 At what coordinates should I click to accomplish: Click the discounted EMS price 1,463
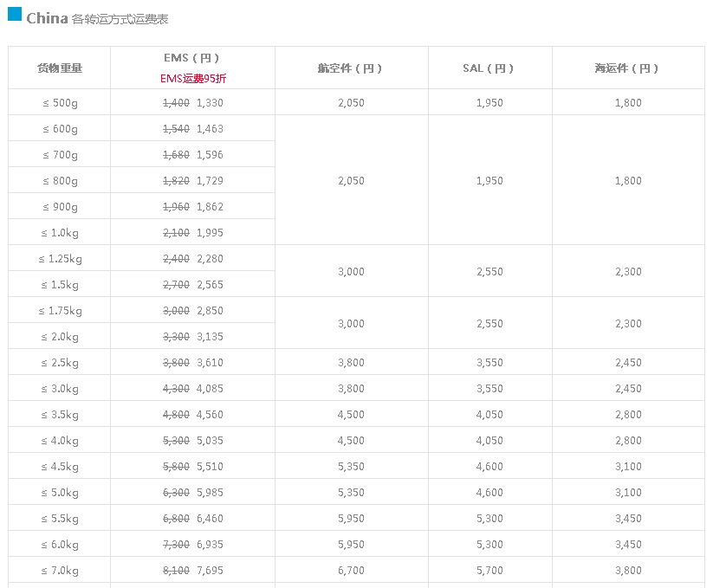click(x=210, y=129)
